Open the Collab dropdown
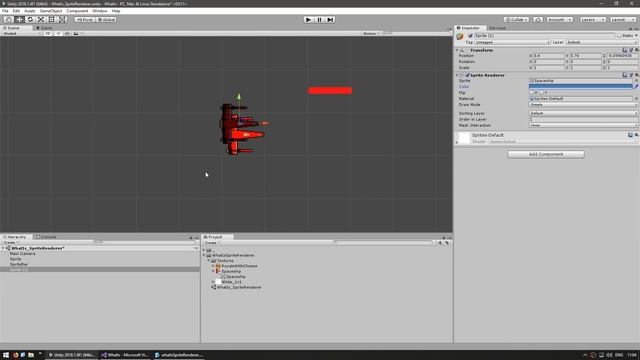The image size is (640, 360). tap(516, 20)
